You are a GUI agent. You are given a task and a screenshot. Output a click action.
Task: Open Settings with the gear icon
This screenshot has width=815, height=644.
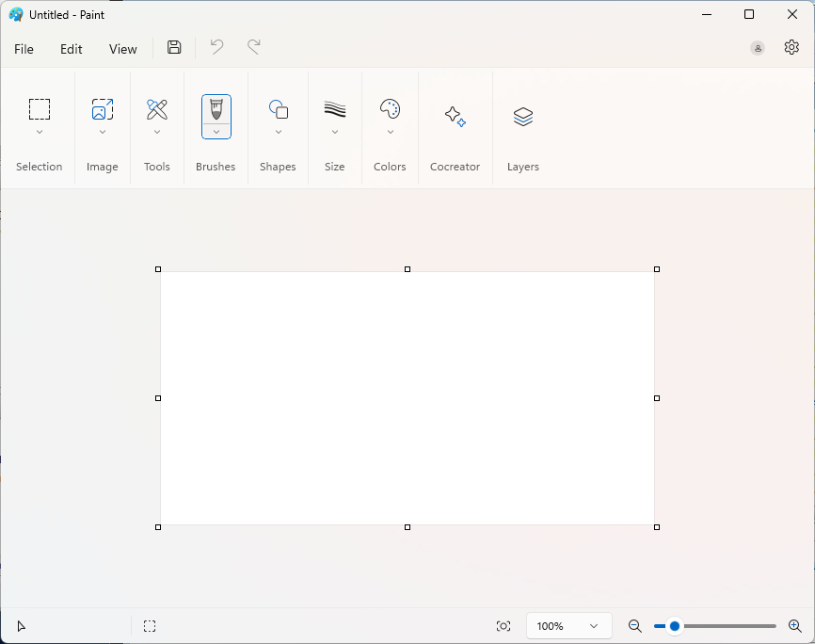coord(791,47)
